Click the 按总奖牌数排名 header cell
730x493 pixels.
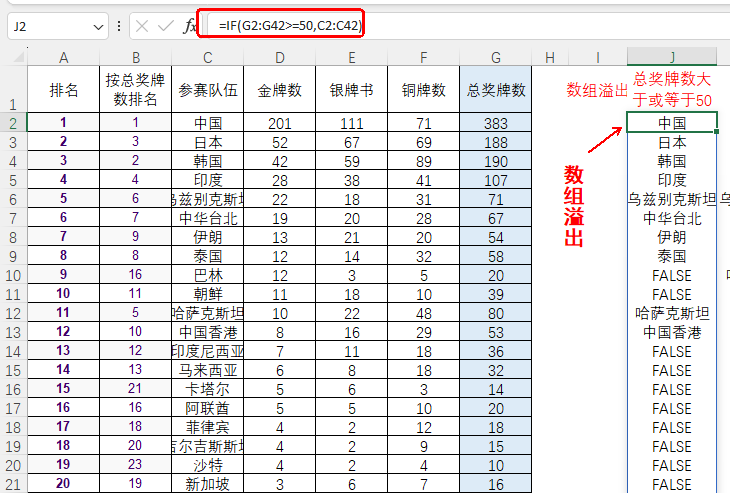135,89
